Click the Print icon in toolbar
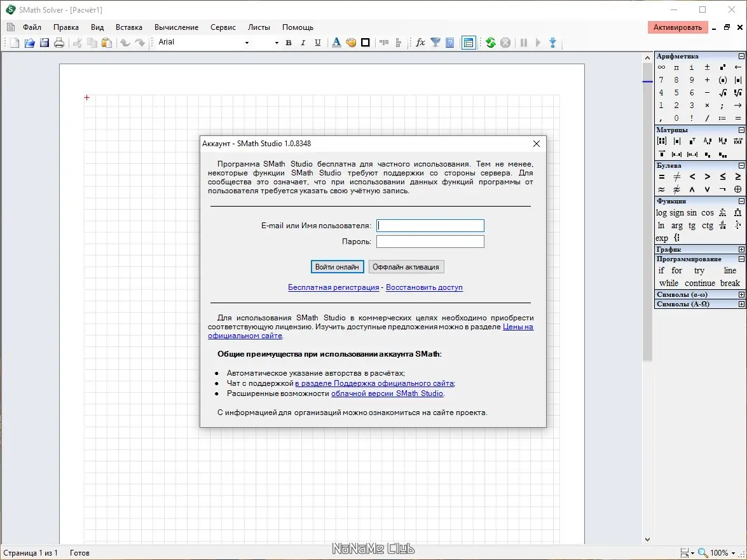Viewport: 747px width, 560px height. pos(59,43)
